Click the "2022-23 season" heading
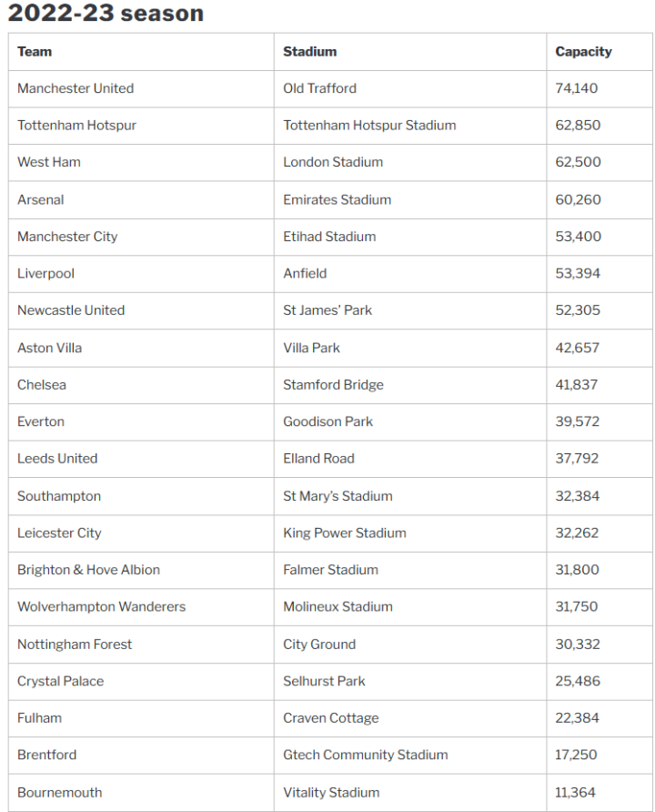Viewport: 655px width, 812px height. (x=106, y=14)
